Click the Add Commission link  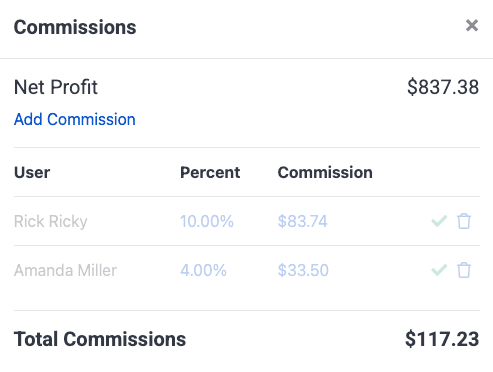pos(75,119)
